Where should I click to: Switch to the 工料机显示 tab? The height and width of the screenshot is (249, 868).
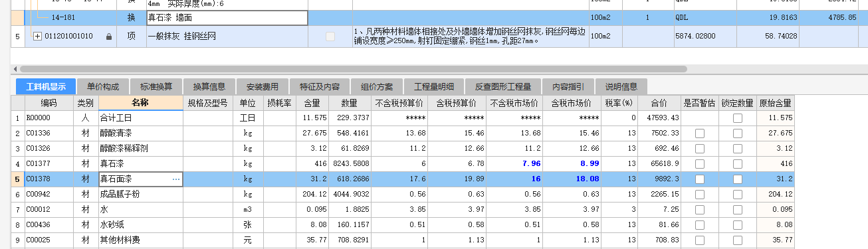(46, 86)
